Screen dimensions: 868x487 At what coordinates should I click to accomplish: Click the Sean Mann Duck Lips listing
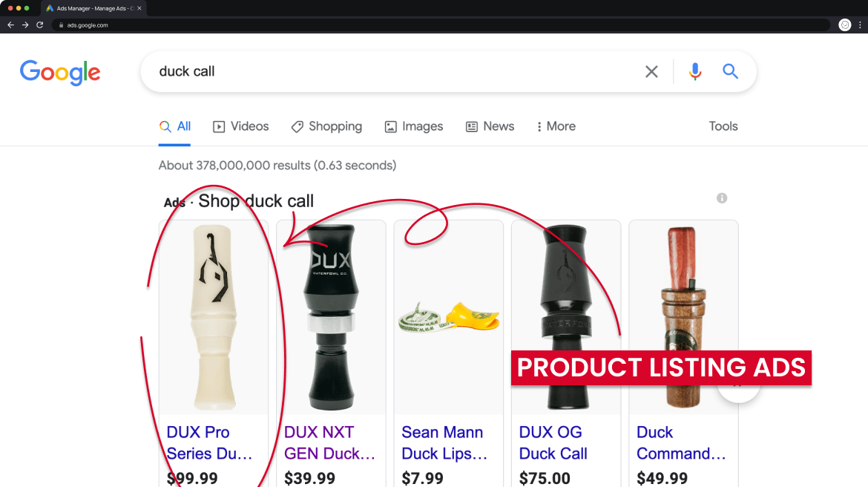442,442
